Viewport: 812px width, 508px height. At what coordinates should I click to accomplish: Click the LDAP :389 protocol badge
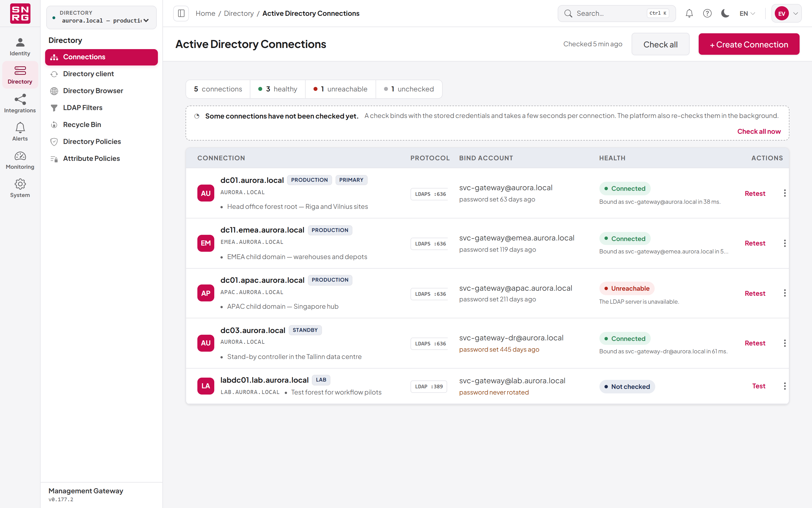point(429,386)
